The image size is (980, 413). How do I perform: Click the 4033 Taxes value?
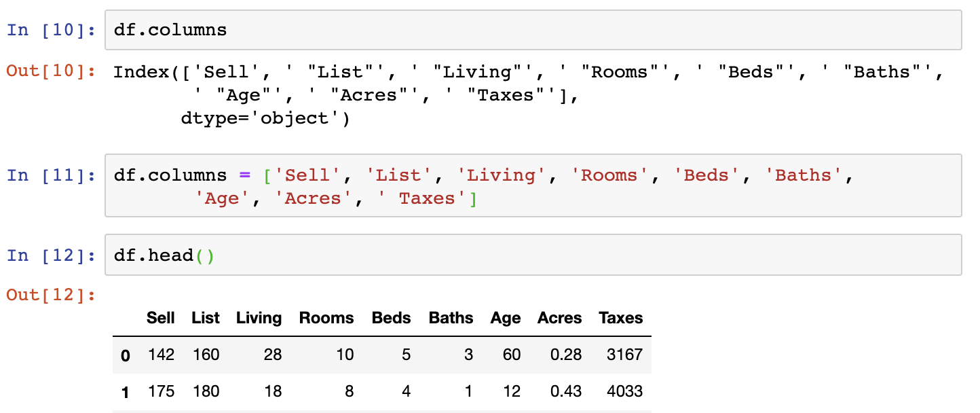coord(624,391)
